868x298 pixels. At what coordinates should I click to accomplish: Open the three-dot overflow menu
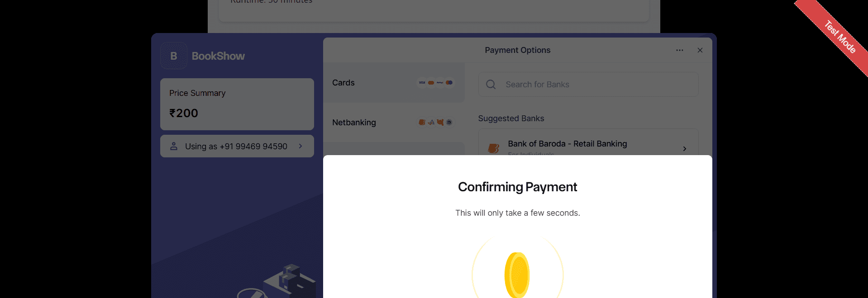tap(679, 50)
